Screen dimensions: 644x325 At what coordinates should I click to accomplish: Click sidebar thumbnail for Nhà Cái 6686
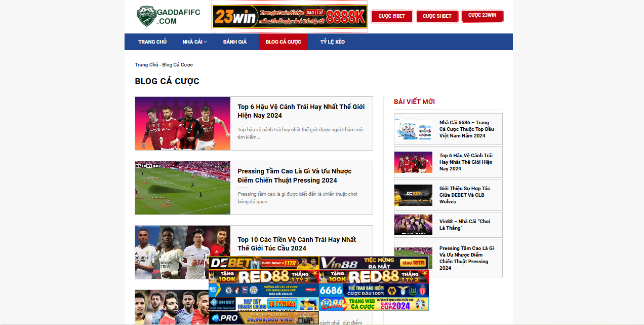tap(413, 129)
